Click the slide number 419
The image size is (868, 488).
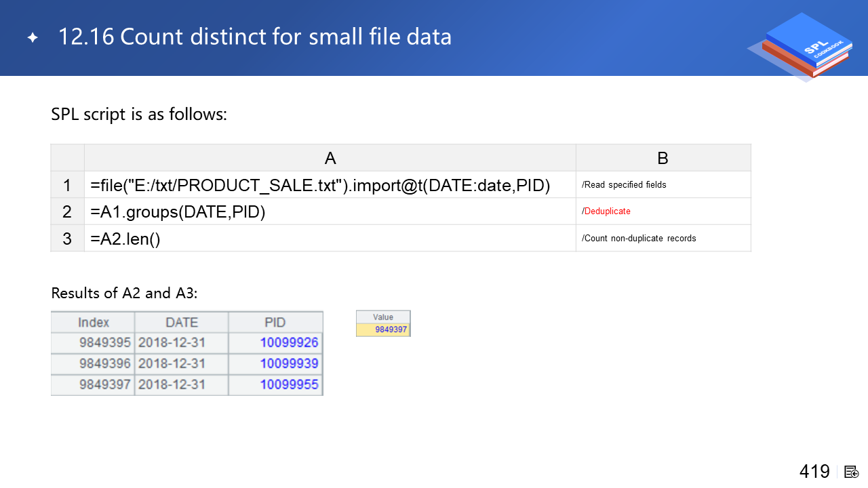pos(814,472)
